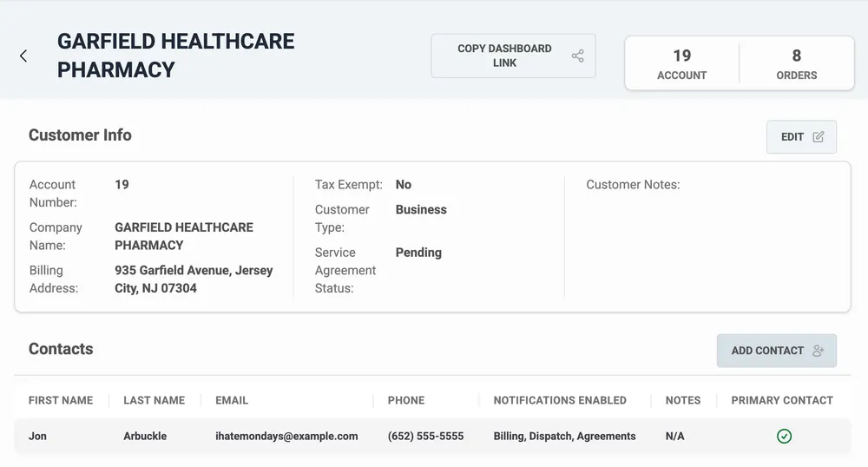Click the share icon on Copy Dashboard Link
Screen dimensions: 868x467
tap(577, 56)
